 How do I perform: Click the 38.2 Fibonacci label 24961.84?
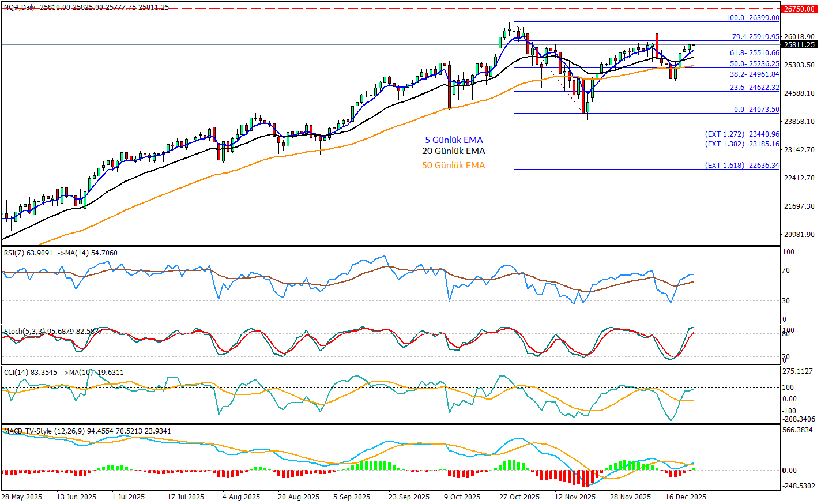(x=754, y=74)
